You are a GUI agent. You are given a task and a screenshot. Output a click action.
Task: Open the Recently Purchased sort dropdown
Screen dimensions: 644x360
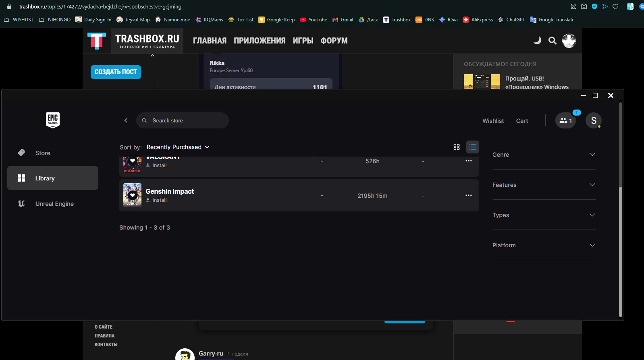pos(178,147)
